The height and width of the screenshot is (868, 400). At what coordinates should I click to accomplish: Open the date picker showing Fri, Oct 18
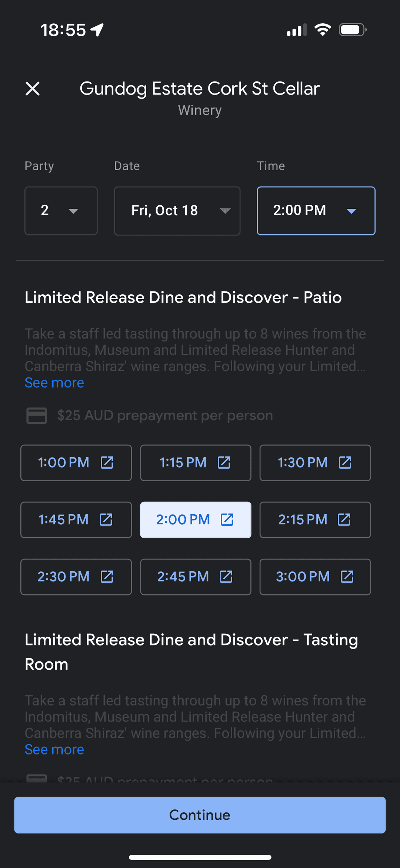tap(177, 211)
